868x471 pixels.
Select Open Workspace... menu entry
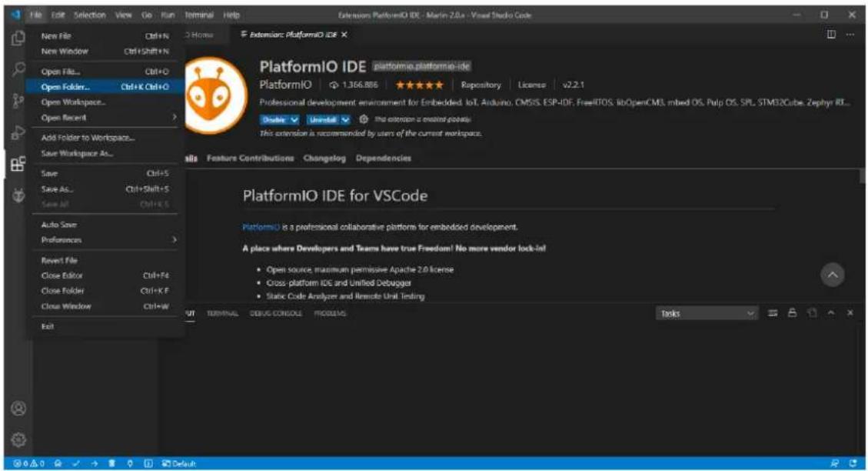(x=105, y=102)
